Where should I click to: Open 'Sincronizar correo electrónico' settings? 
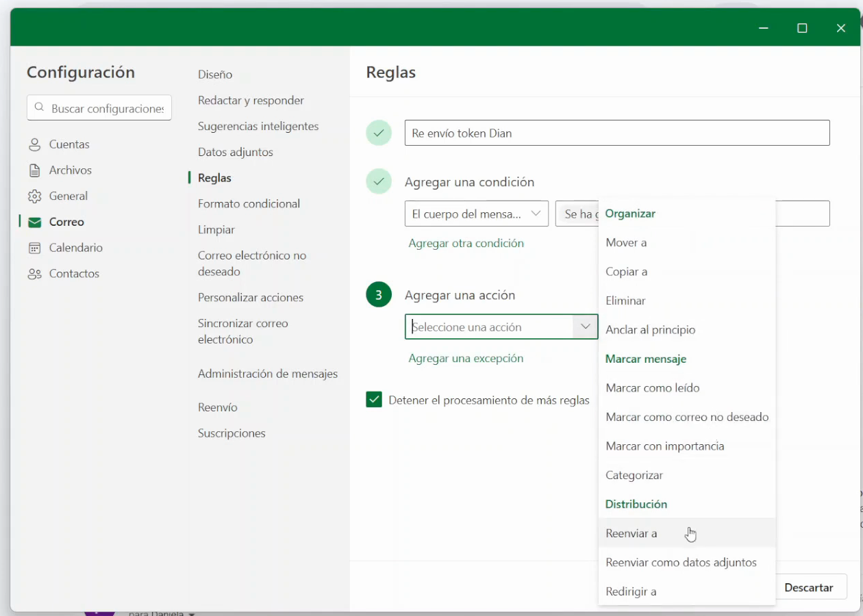243,331
